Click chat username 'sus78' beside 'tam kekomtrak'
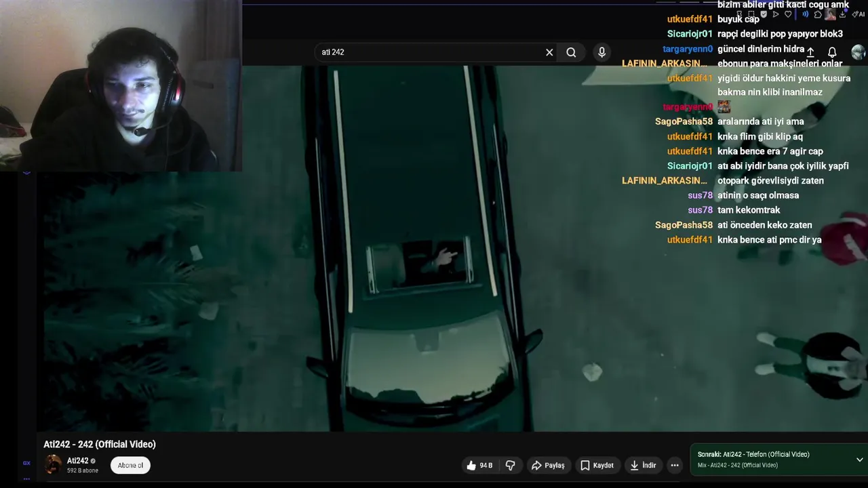Viewport: 868px width, 488px height. point(700,210)
